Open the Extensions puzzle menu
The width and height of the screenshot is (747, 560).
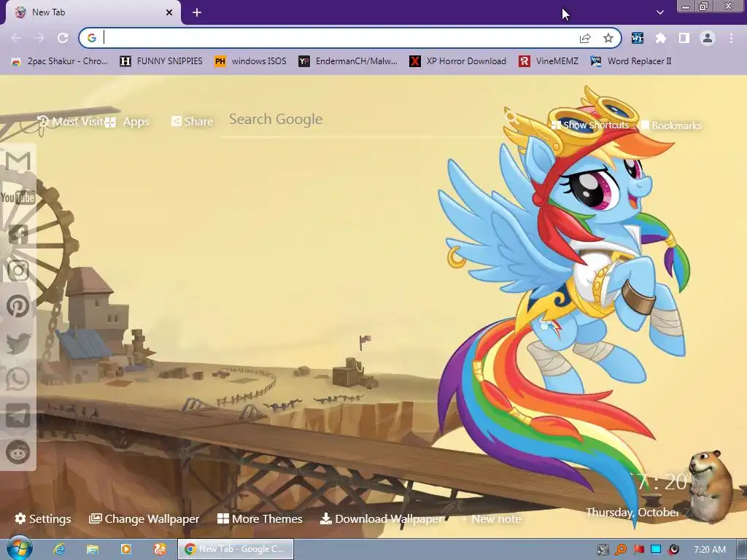pos(660,38)
